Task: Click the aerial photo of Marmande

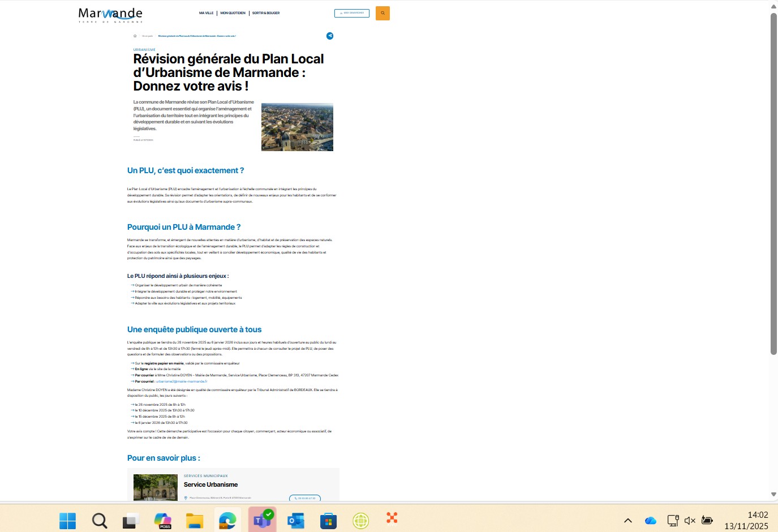Action: click(x=297, y=127)
